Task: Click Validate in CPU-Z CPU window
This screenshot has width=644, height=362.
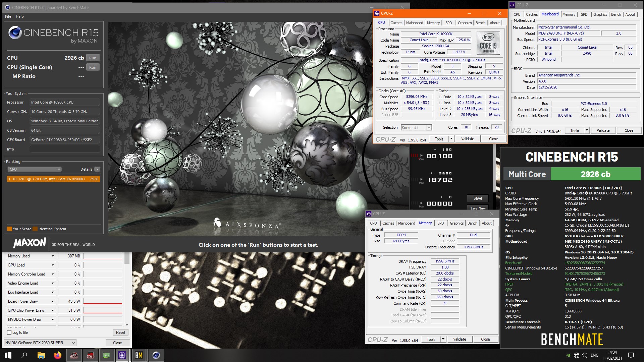Action: [x=468, y=139]
